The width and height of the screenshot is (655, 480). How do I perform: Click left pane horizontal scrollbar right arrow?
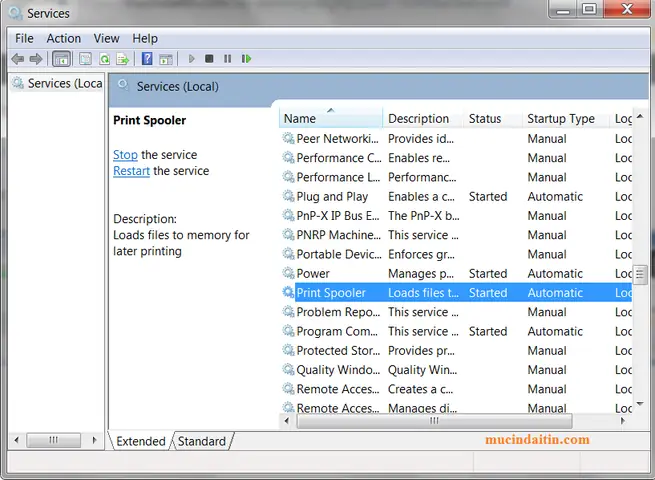(x=94, y=440)
